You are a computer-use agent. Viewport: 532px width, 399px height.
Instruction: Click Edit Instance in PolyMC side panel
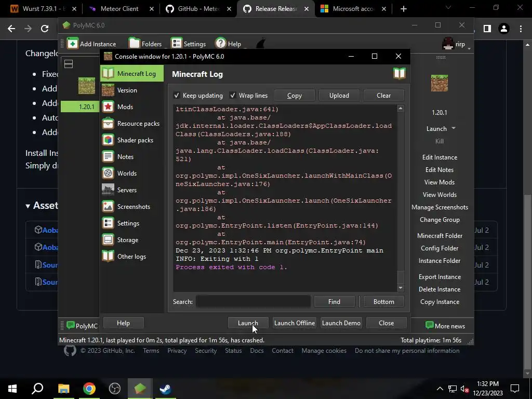click(x=440, y=157)
